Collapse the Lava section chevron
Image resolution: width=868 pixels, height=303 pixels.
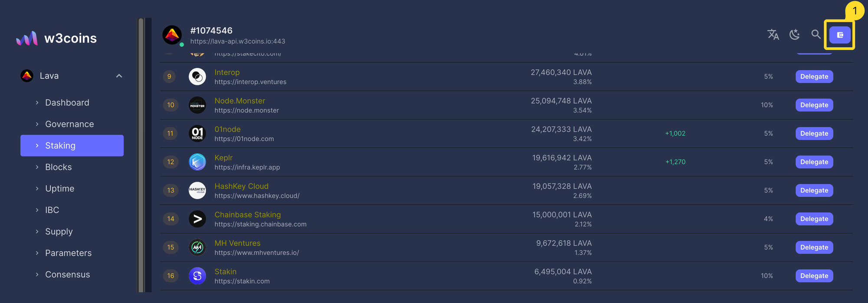pyautogui.click(x=119, y=75)
